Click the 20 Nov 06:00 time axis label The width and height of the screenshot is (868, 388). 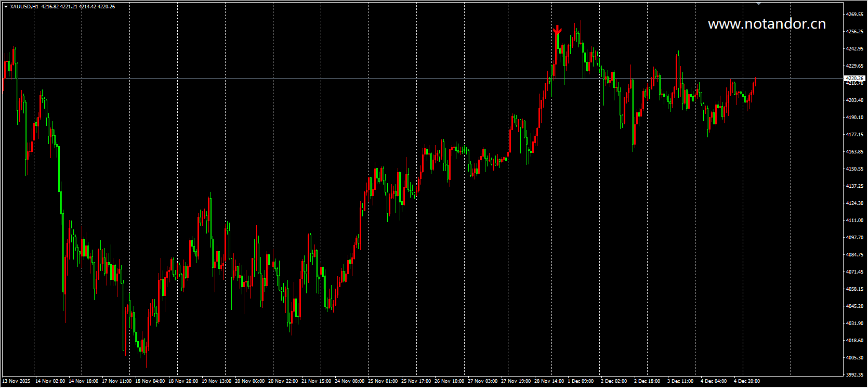pos(249,381)
